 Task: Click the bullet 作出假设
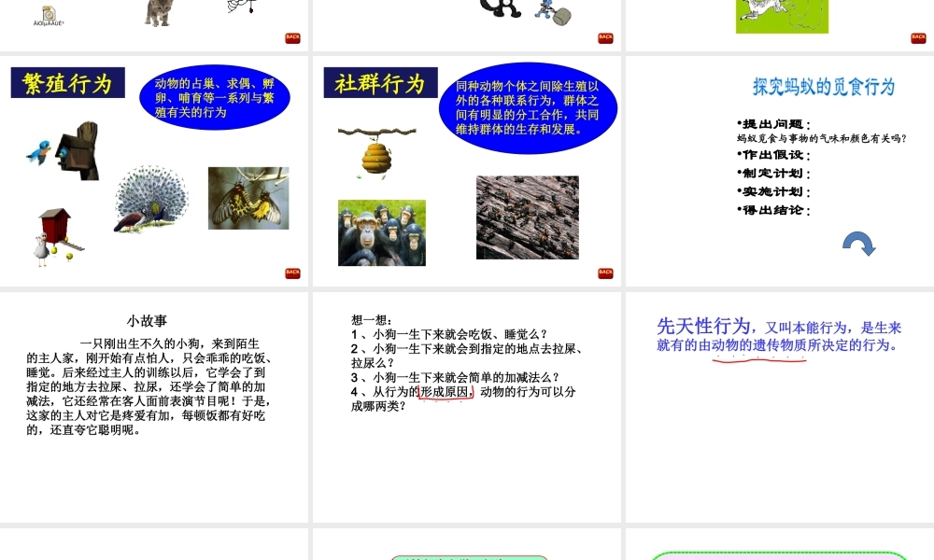pos(773,155)
